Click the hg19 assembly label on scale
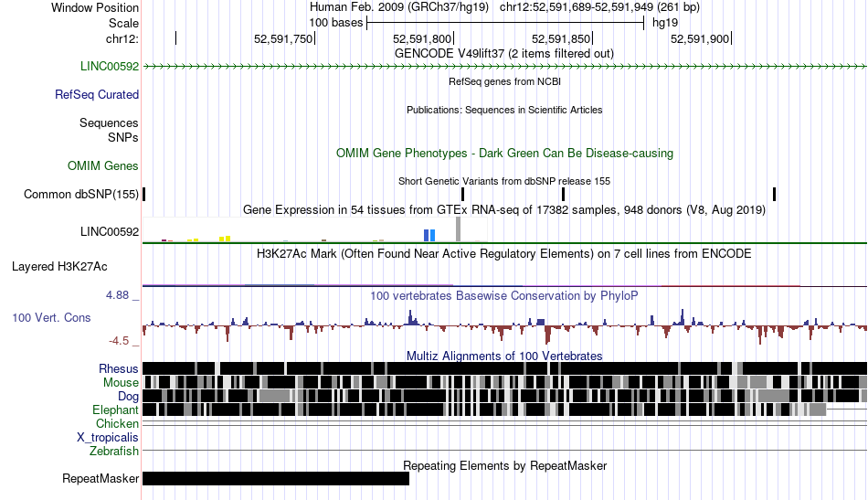The height and width of the screenshot is (500, 868). (x=665, y=23)
